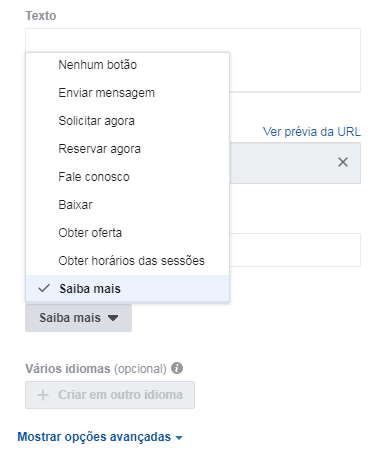Screen dimensions: 383x463
Task: Select Nenhum botão option
Action: pos(127,65)
